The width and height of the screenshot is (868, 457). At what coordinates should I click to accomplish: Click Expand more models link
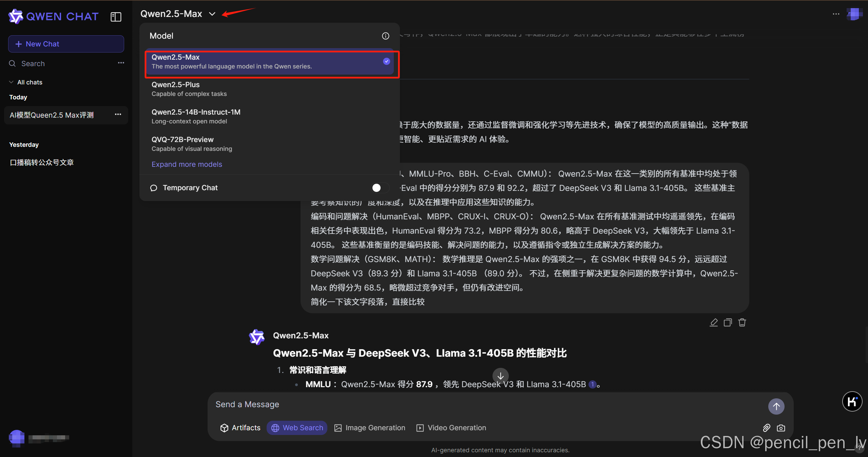[187, 164]
